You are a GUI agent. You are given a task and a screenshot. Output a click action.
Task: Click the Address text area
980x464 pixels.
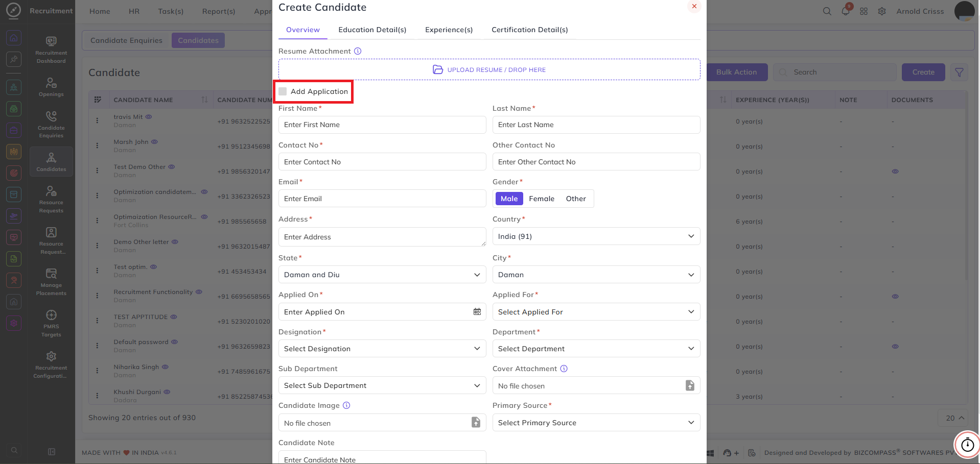point(382,237)
